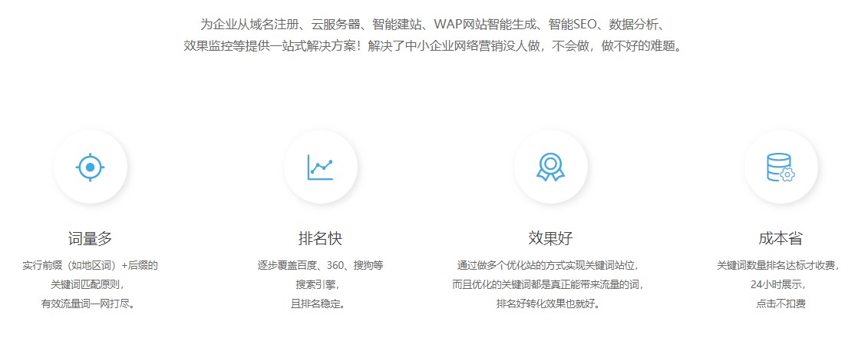Select the 成本省 heading
This screenshot has width=868, height=345.
(x=781, y=238)
